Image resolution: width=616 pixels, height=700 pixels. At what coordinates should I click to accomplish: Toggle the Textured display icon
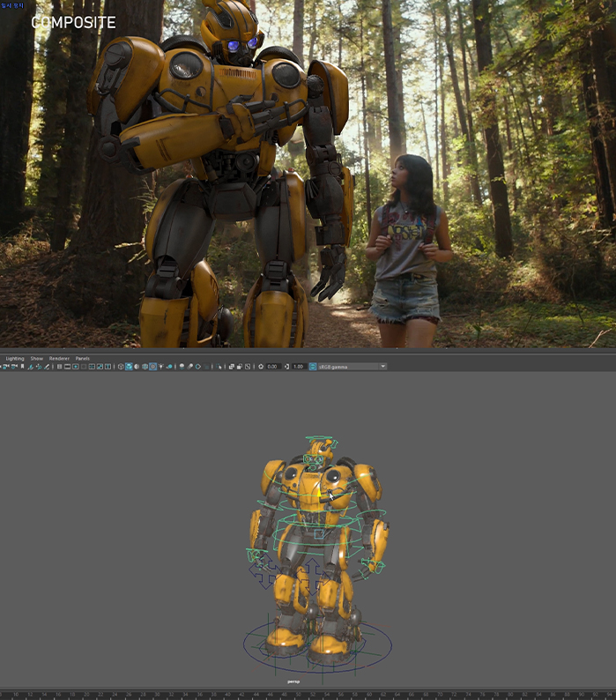click(x=152, y=367)
